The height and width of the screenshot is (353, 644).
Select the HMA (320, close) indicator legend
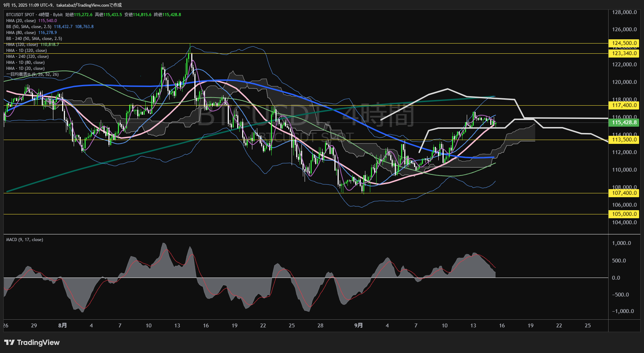pos(22,45)
